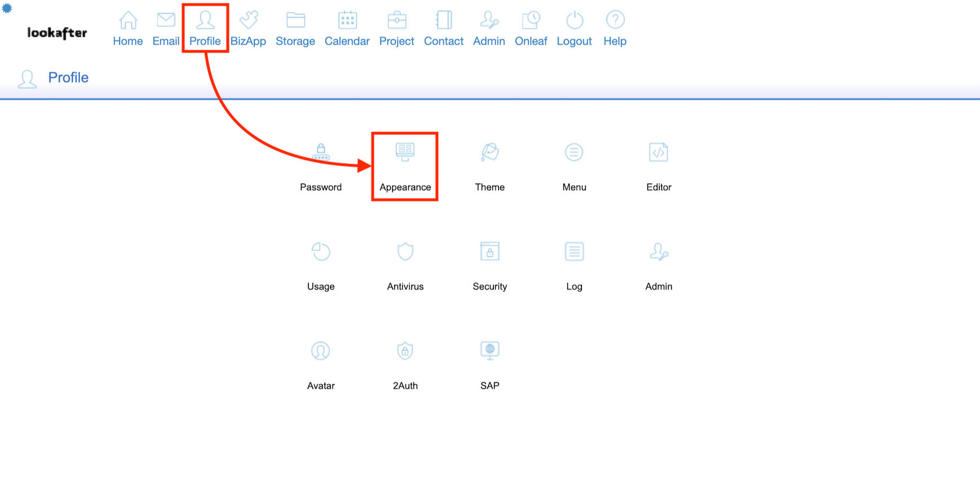Select the Avatar profile icon
980x501 pixels.
coord(321,351)
